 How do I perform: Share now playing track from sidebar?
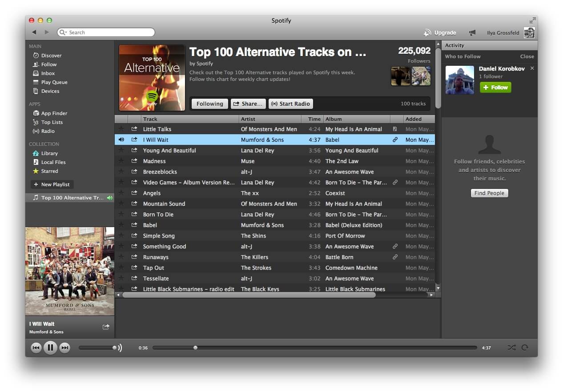pos(106,327)
